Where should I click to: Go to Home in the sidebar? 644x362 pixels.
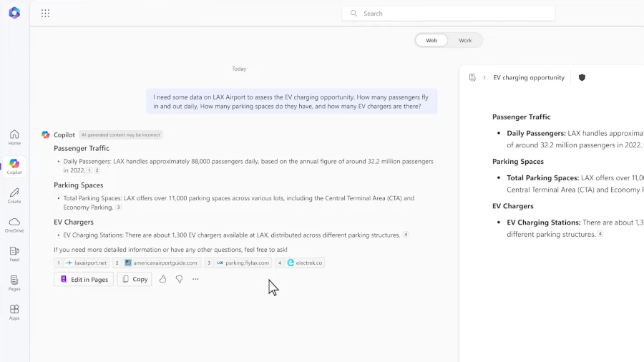coord(14,137)
